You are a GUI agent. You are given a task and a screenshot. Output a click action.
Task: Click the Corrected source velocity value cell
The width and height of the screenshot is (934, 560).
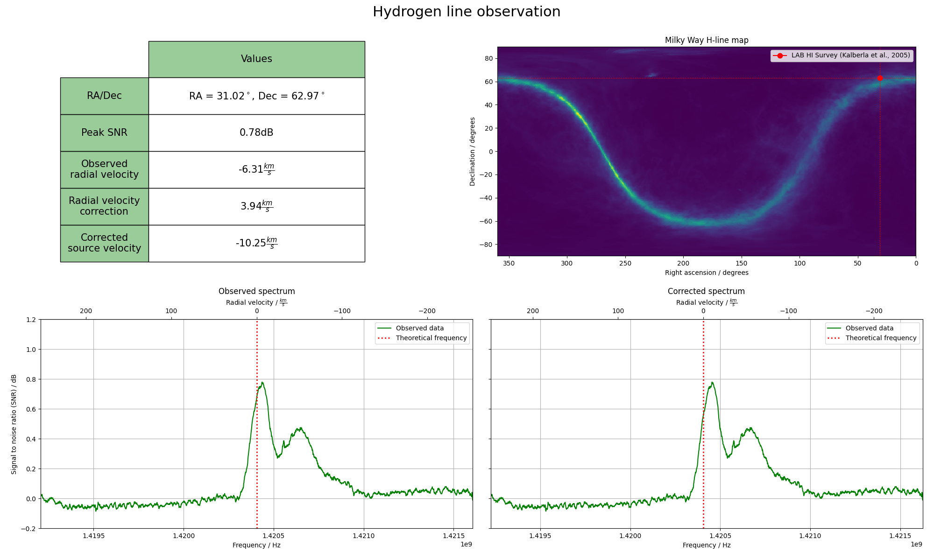[256, 243]
